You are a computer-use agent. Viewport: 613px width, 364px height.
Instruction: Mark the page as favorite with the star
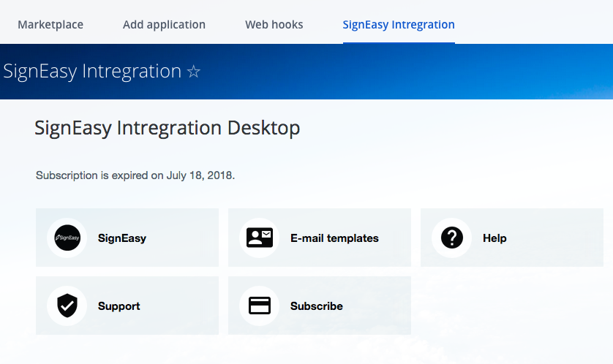pyautogui.click(x=194, y=72)
